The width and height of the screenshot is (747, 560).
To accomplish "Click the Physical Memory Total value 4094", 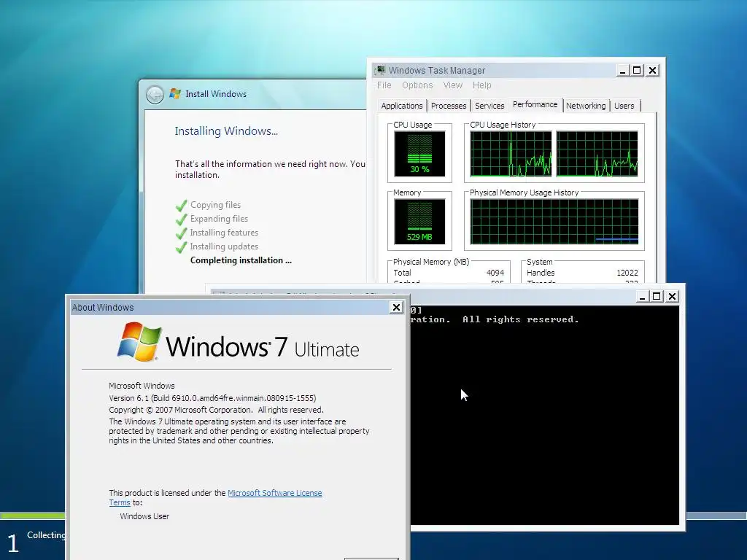I will [x=495, y=273].
